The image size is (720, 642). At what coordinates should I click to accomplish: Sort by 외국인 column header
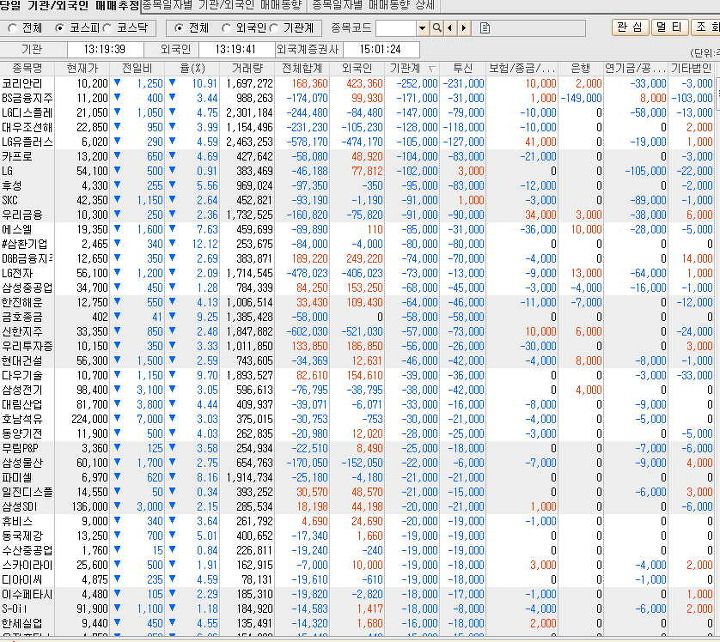(357, 68)
